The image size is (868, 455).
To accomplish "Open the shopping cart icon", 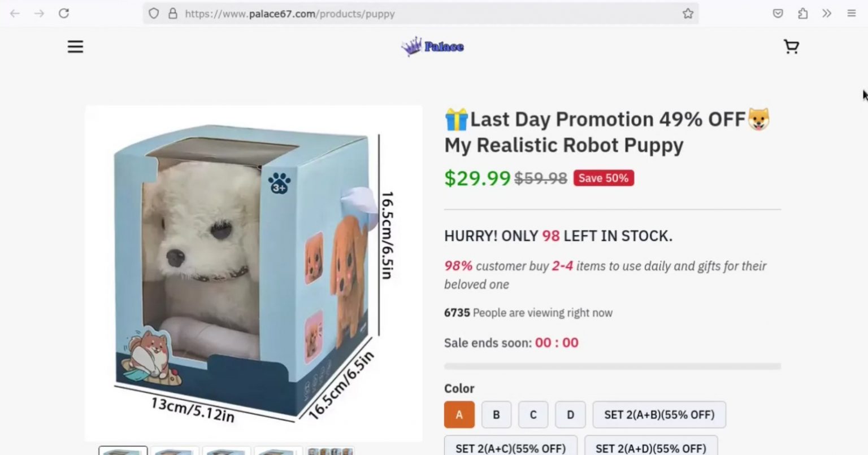I will (791, 47).
